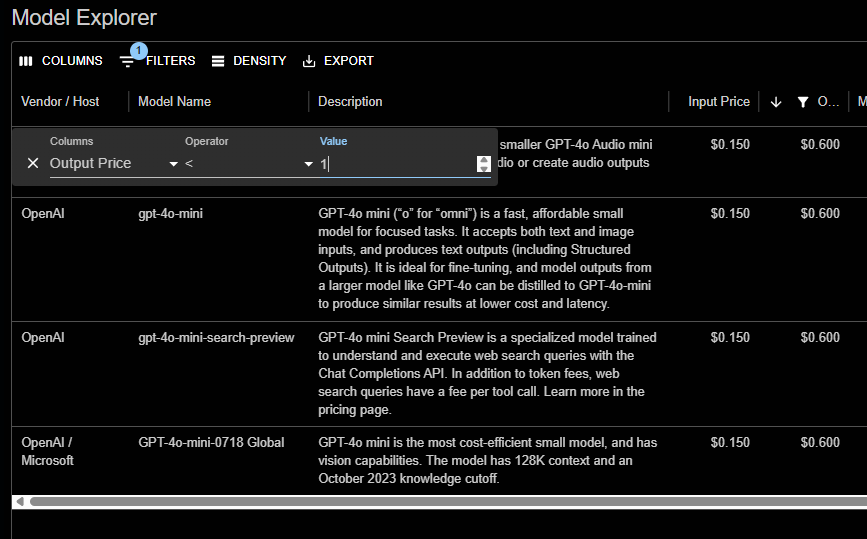Click the gpt-4o-mini description text
867x539 pixels.
[485, 259]
